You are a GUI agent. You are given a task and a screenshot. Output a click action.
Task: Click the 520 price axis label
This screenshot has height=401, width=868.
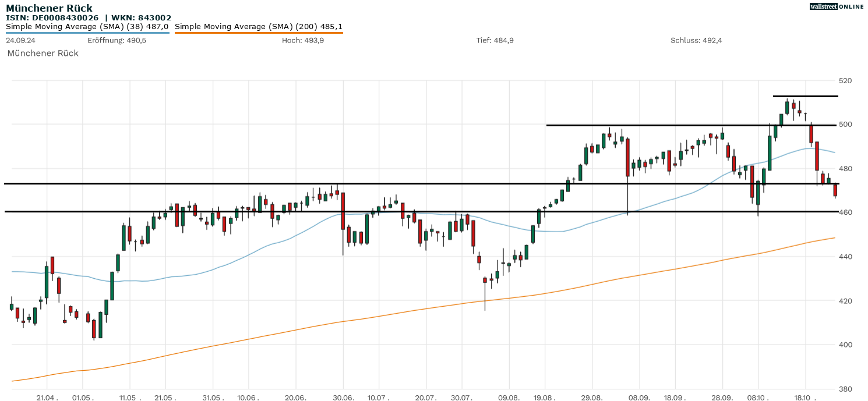(x=845, y=80)
